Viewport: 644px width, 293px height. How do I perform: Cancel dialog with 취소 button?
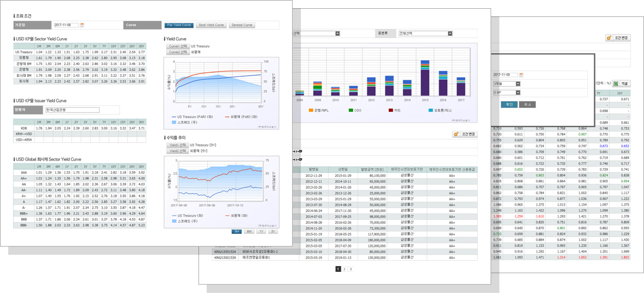pyautogui.click(x=527, y=104)
